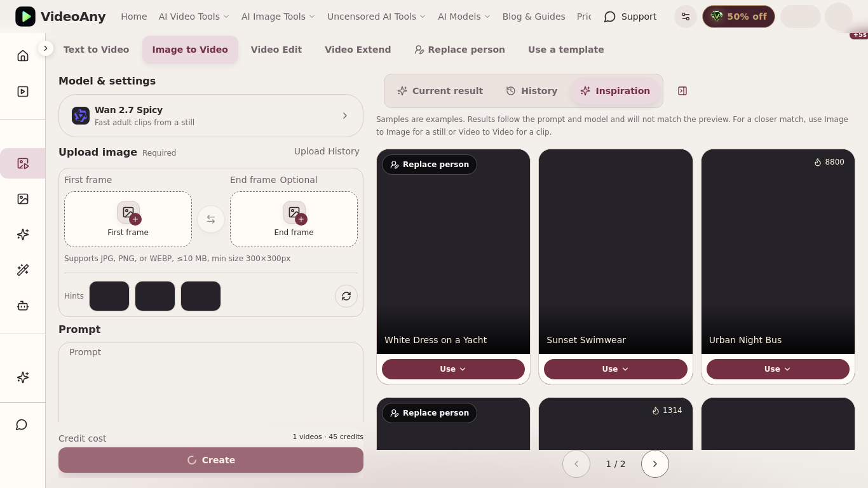
Task: Open Use dropdown for Urban Night Bus
Action: click(778, 369)
